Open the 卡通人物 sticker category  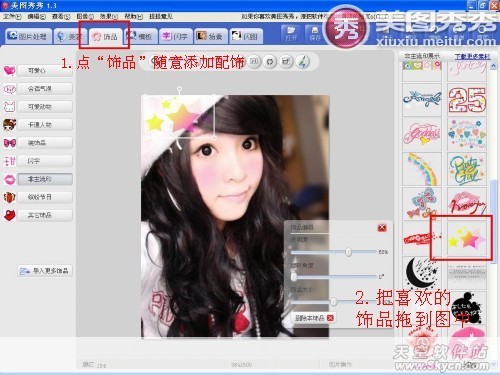point(45,125)
